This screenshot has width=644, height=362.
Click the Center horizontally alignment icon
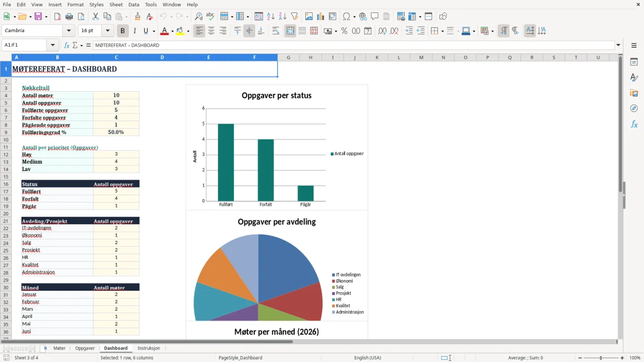coord(211,31)
